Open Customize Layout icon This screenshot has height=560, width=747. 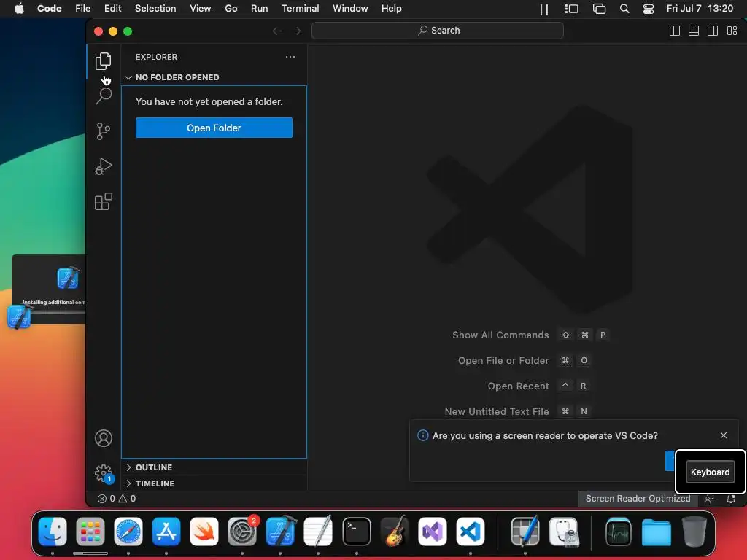tap(732, 31)
